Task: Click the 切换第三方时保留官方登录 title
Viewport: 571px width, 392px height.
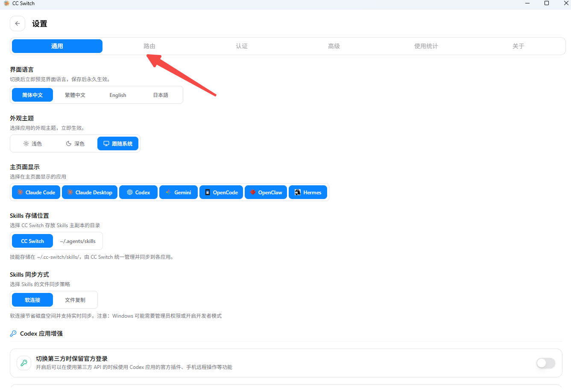Action: click(x=72, y=359)
